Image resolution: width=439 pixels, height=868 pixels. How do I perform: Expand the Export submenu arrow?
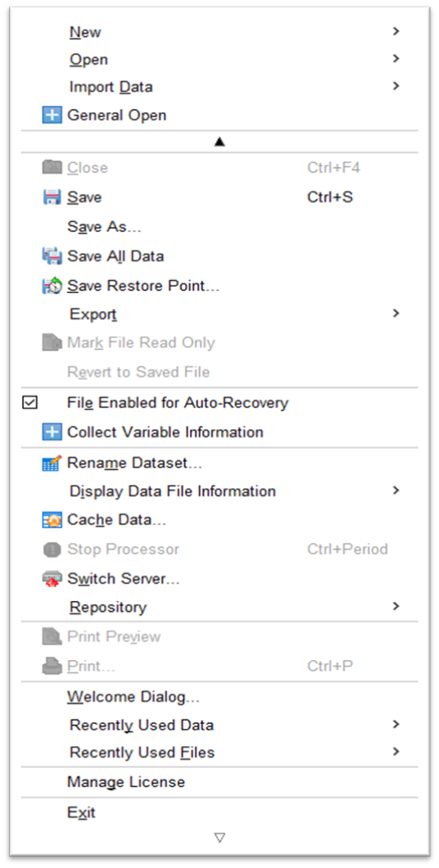pos(396,314)
